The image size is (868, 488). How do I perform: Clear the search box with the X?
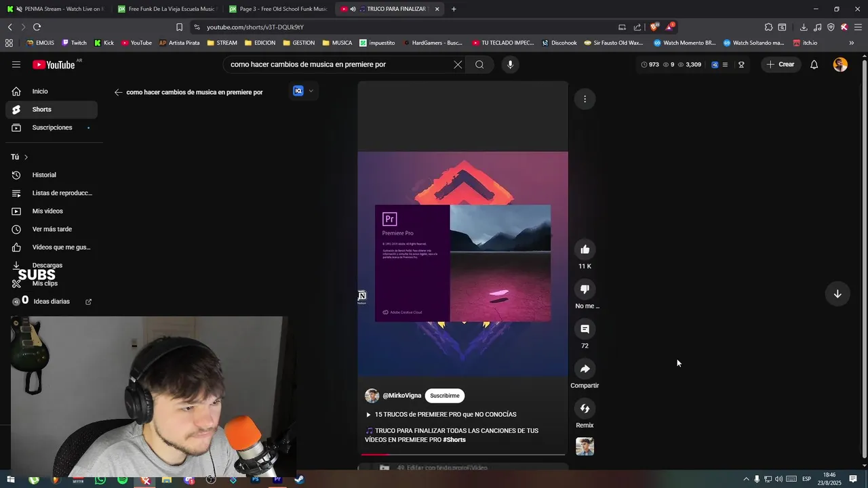point(458,64)
